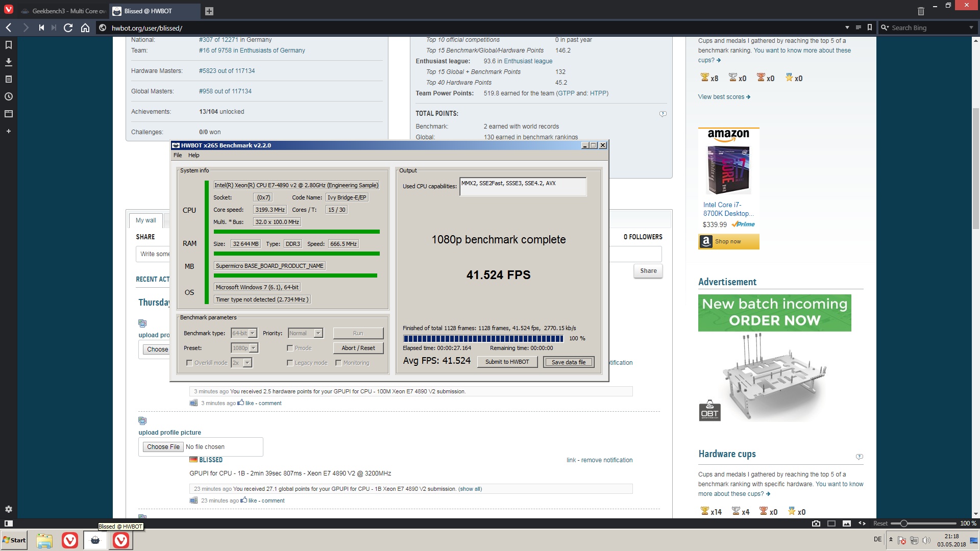Open the View best scores link
Image resolution: width=980 pixels, height=551 pixels.
point(724,97)
